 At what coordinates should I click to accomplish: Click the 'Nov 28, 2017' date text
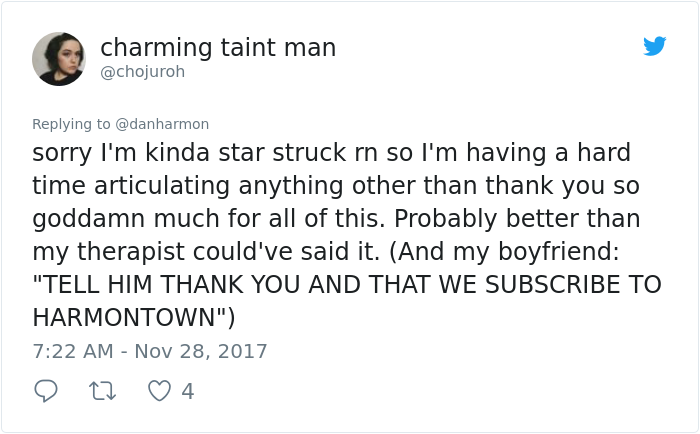click(202, 352)
